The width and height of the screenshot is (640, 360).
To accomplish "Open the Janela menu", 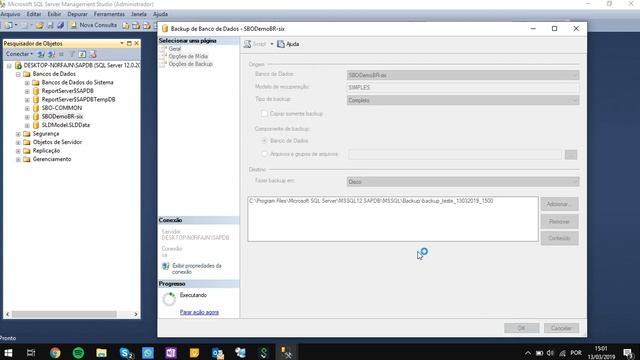I will tap(139, 14).
